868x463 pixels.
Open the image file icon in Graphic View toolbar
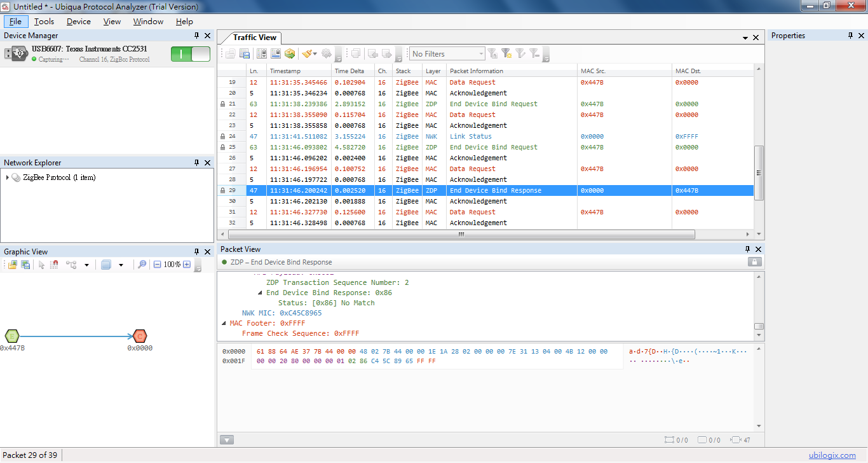tap(11, 265)
